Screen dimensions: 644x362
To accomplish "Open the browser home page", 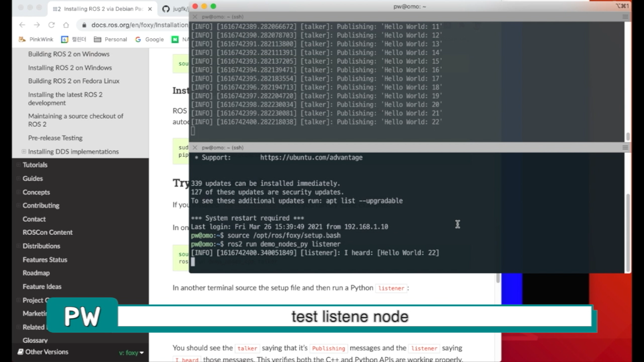I will pos(66,25).
